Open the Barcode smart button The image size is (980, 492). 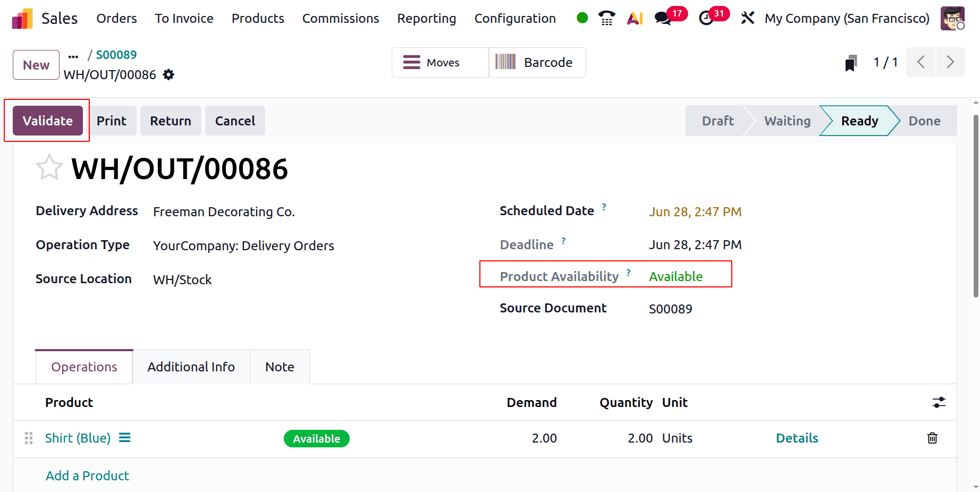coord(537,62)
